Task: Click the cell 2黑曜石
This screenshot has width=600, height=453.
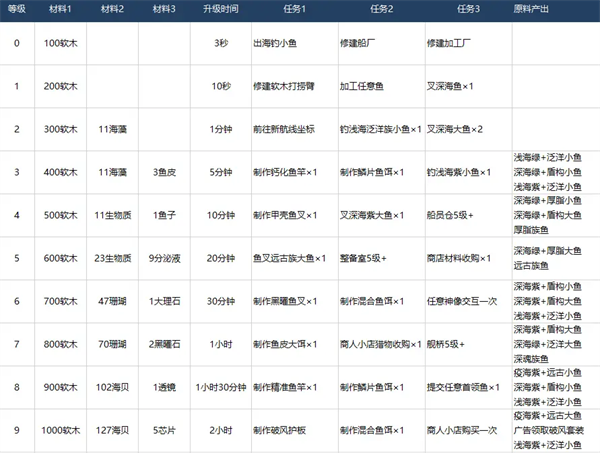Action: (x=164, y=344)
